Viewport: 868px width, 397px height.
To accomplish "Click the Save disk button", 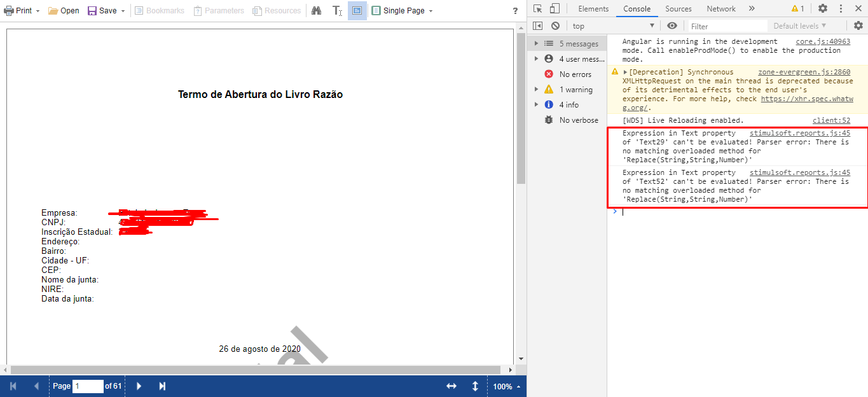I will [102, 11].
